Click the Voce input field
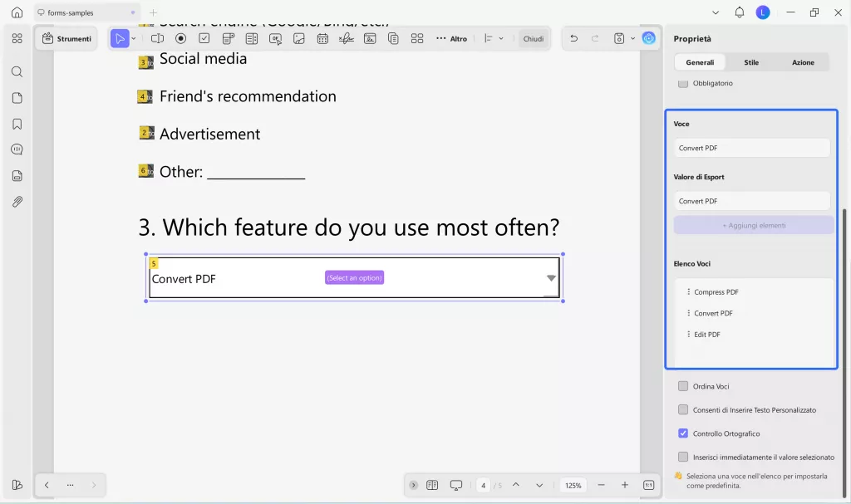Screen dimensions: 851x504 (751, 148)
